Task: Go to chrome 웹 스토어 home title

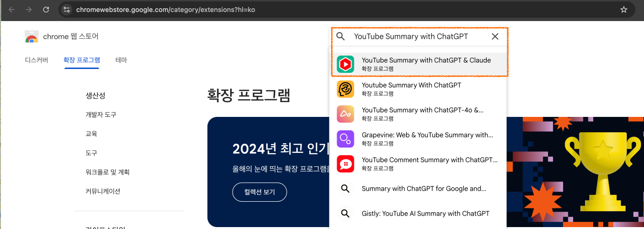Action: point(71,36)
